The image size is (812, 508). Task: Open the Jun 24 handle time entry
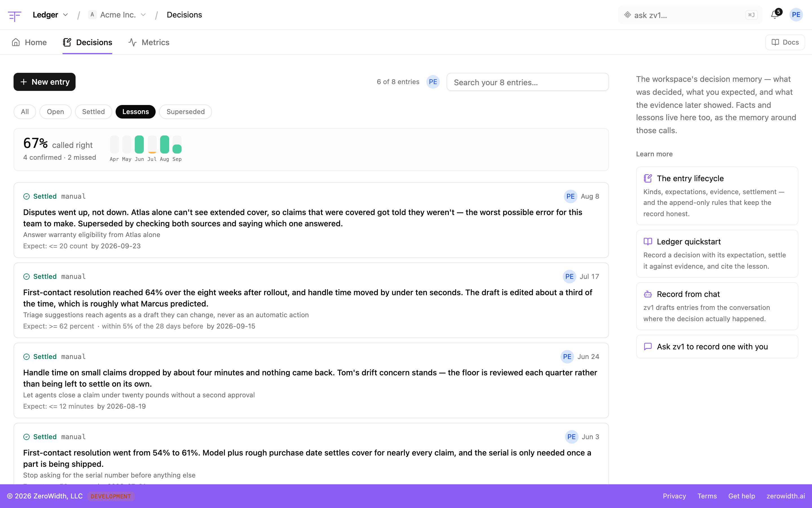pyautogui.click(x=311, y=381)
